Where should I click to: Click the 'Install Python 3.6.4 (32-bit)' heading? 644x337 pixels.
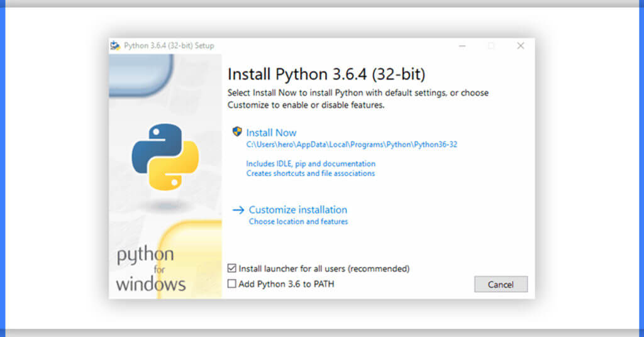pos(326,74)
